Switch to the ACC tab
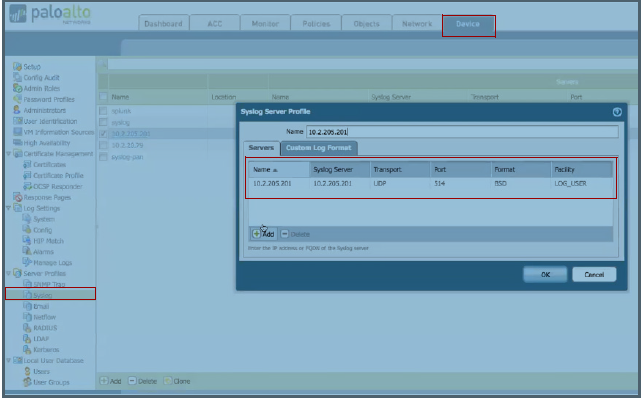This screenshot has height=399, width=642. pos(215,23)
